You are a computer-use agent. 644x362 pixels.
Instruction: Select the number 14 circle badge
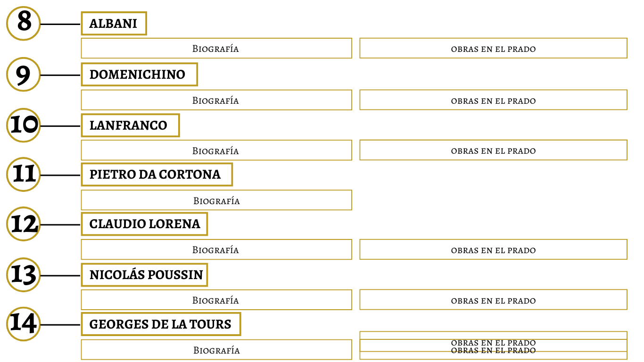24,324
